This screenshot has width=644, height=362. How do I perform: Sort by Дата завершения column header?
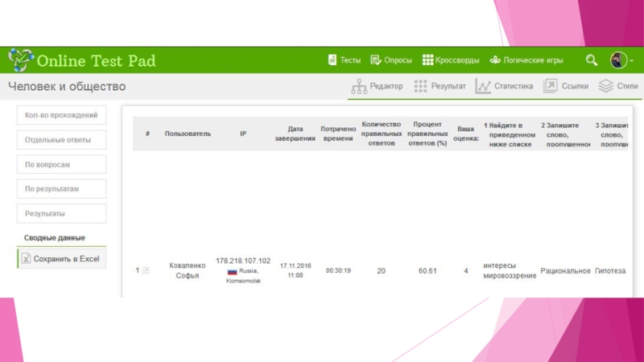click(x=296, y=134)
